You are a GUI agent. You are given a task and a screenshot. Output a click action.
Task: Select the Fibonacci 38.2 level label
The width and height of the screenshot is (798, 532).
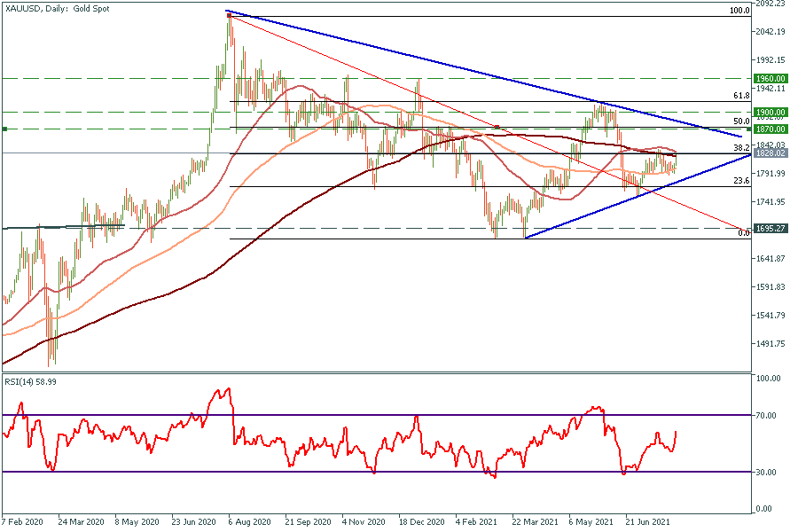click(x=743, y=147)
